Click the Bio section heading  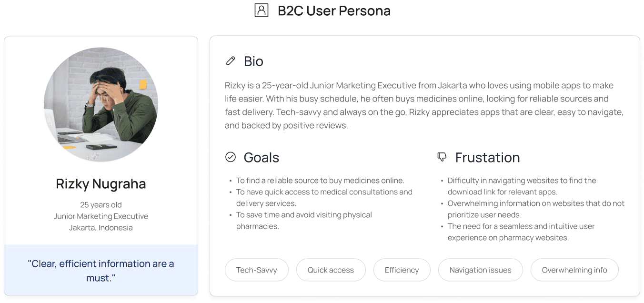253,61
